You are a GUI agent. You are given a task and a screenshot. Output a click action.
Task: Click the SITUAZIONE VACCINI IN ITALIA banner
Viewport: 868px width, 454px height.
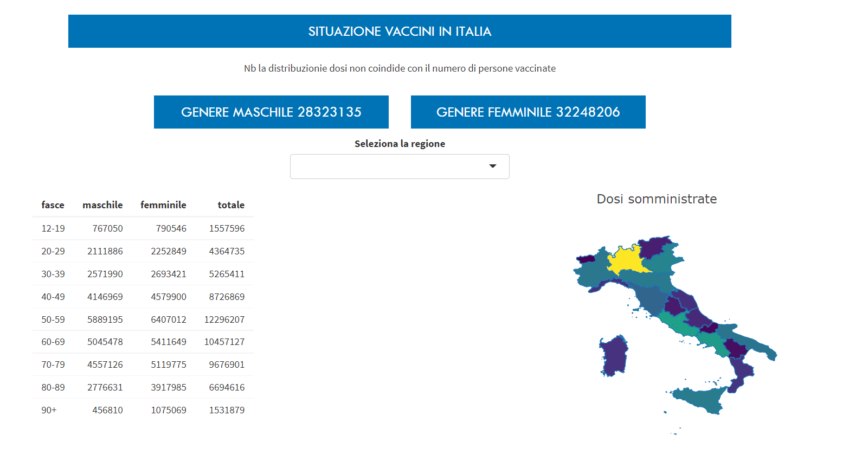(400, 31)
